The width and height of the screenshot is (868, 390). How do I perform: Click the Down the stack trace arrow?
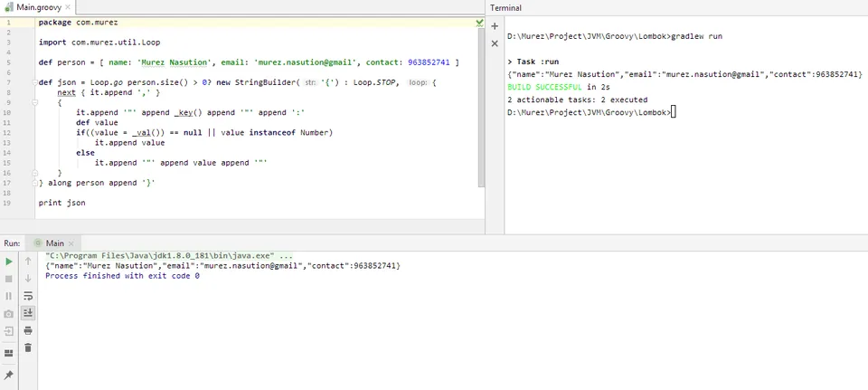pos(28,279)
